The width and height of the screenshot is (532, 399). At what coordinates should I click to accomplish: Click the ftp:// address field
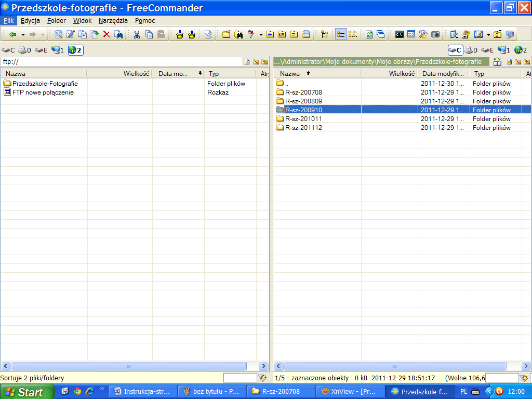click(x=122, y=62)
